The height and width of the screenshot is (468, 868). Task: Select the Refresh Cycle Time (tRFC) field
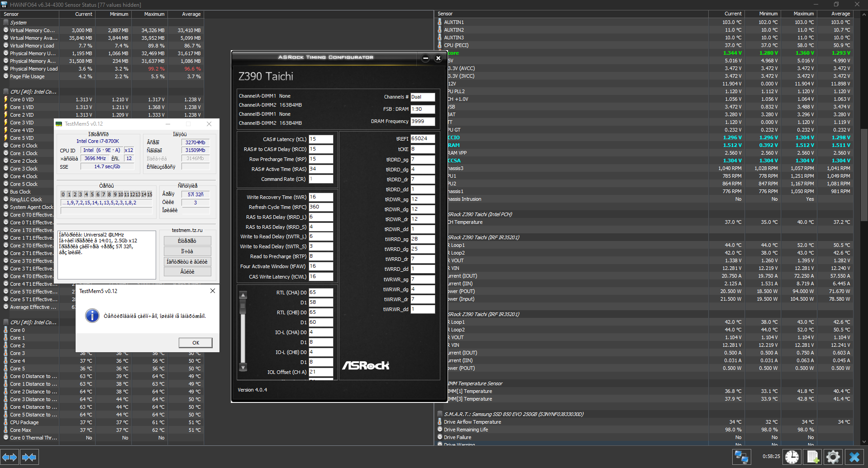point(321,207)
